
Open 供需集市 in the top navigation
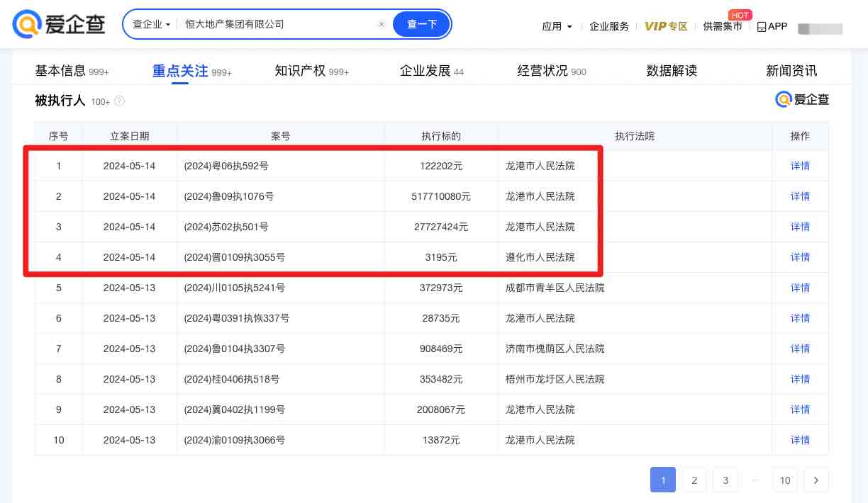723,26
